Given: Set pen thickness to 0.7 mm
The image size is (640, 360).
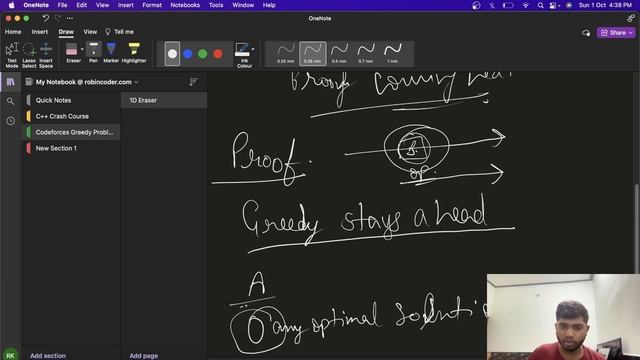Looking at the screenshot, I should click(366, 53).
